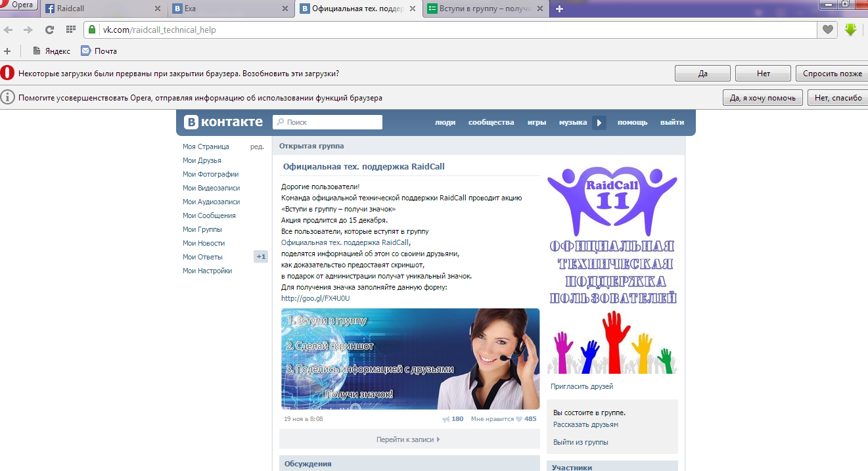868x471 pixels.
Task: Open the Почта bookmark
Action: click(99, 51)
